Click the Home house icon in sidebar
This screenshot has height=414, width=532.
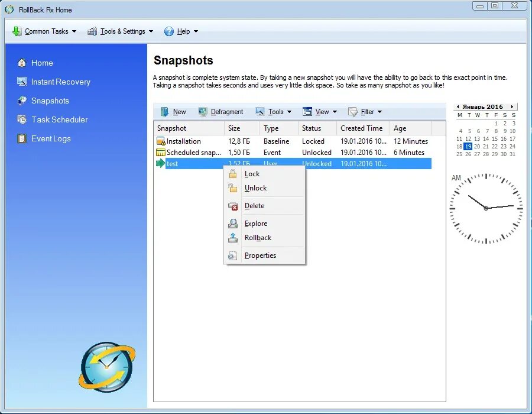pyautogui.click(x=22, y=63)
